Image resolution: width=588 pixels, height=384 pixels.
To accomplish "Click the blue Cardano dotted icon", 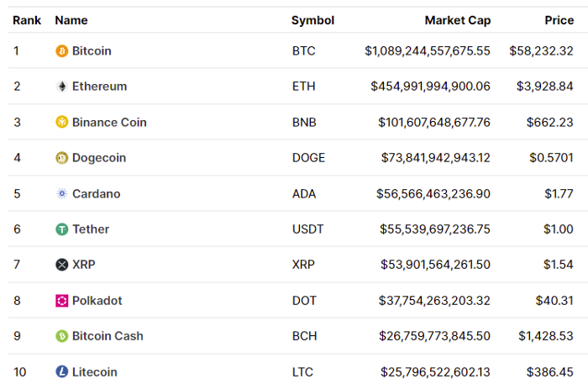I will 62,193.
